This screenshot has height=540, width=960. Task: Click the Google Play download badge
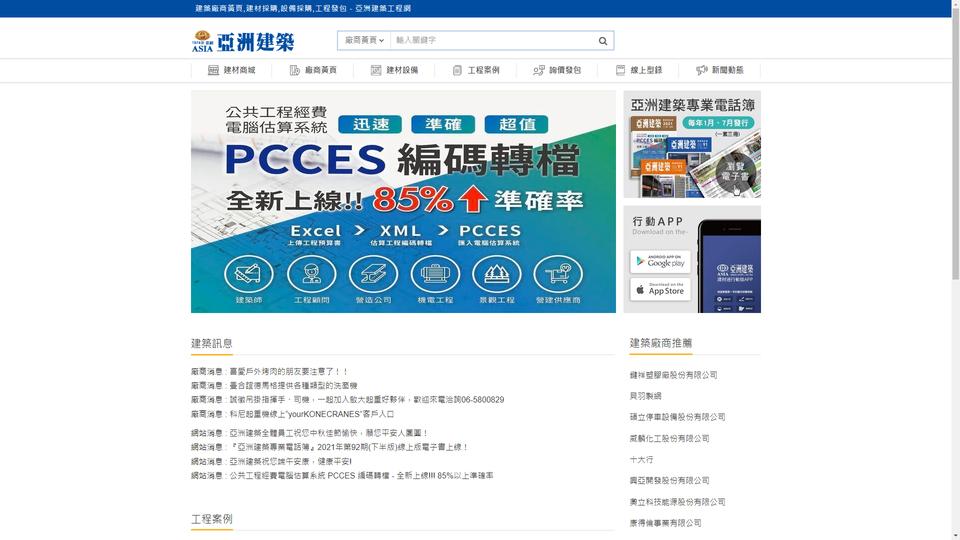tap(660, 261)
